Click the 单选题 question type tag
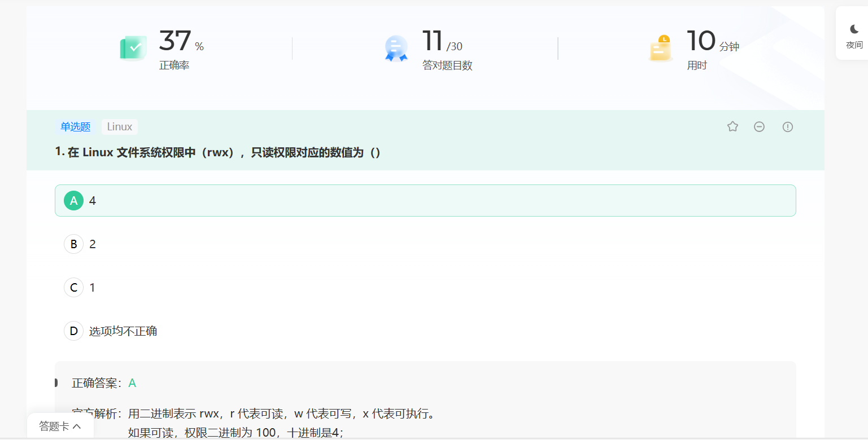Screen dimensions: 868x440 (x=76, y=127)
